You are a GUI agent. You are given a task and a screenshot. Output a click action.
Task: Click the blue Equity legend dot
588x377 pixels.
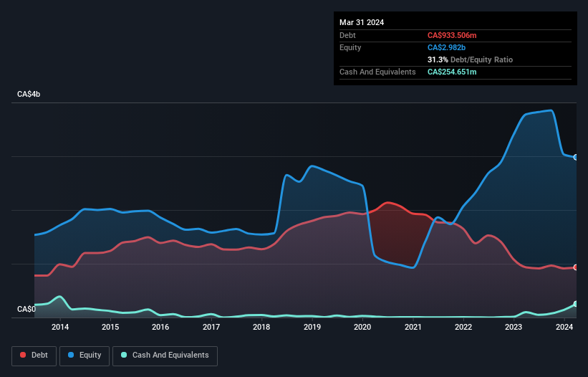click(x=71, y=355)
